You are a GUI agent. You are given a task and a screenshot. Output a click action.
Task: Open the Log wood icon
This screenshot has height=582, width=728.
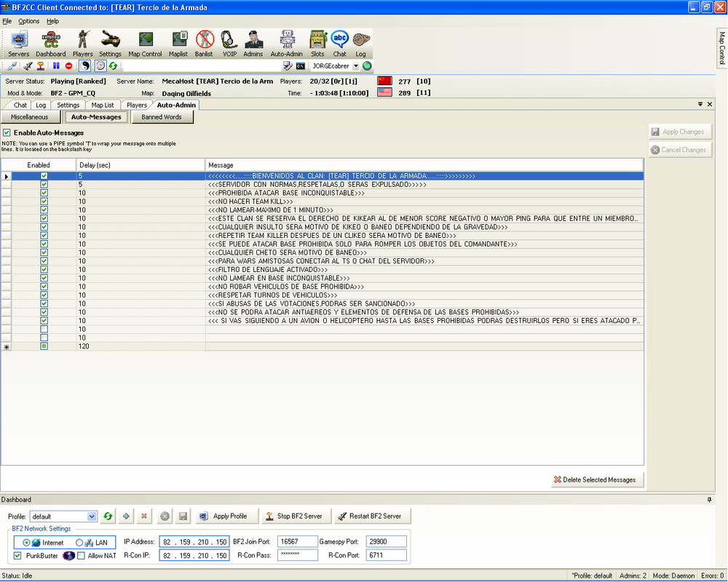(x=361, y=44)
